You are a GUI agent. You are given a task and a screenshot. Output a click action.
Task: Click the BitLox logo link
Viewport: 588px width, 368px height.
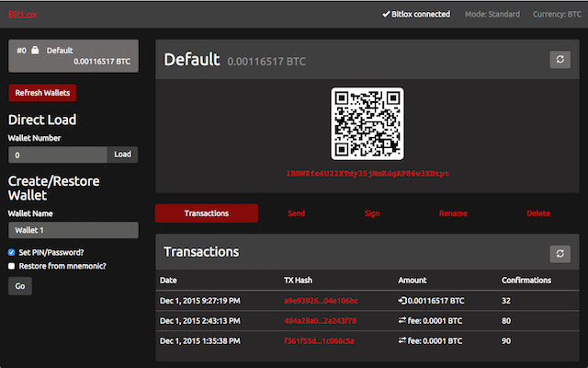(22, 15)
